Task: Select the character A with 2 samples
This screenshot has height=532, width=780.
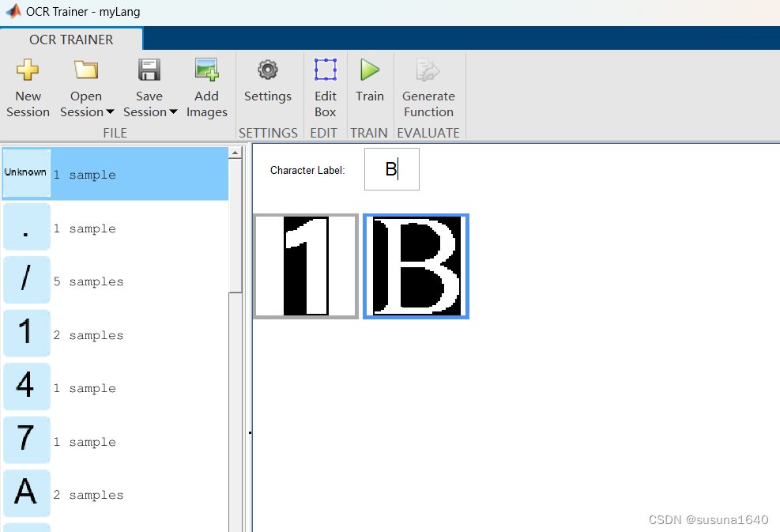Action: coord(115,494)
